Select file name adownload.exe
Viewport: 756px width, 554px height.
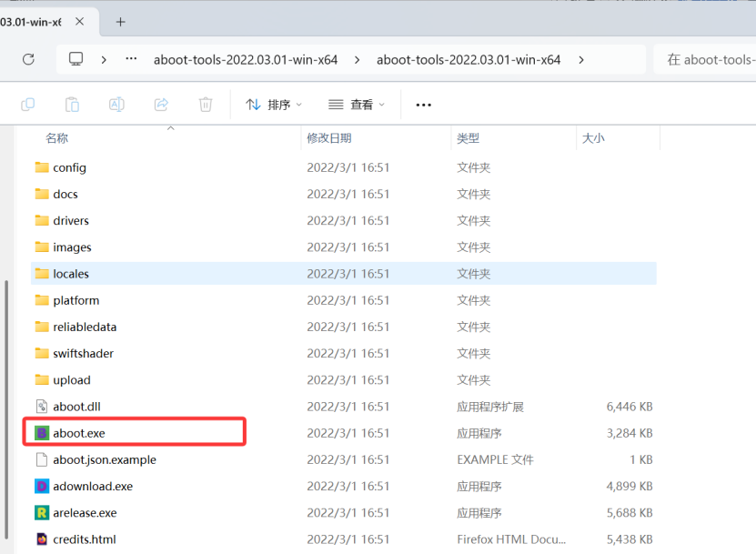pos(93,486)
